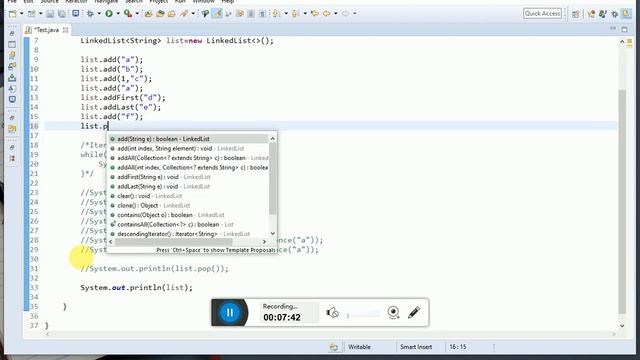Switch to the Debug perspective gear icon
The image size is (640, 360).
[614, 14]
